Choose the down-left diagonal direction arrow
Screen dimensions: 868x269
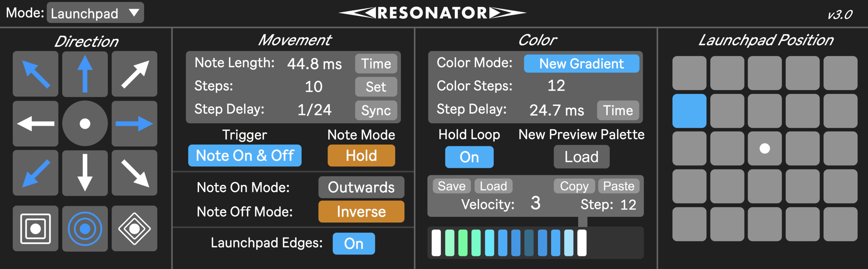coord(35,173)
